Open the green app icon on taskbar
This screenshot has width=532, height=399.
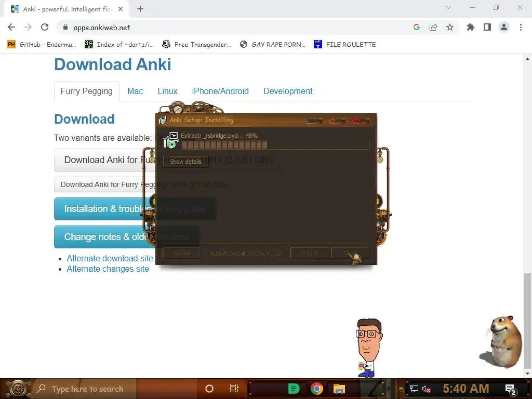pyautogui.click(x=294, y=389)
